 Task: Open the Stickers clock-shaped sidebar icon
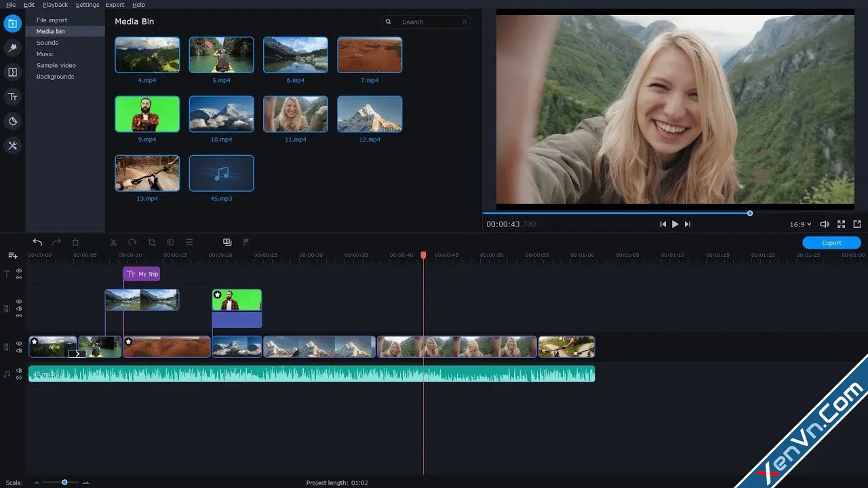pos(12,121)
